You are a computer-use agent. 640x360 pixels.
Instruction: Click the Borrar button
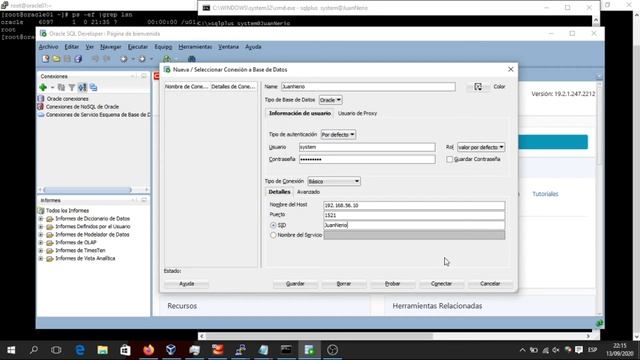[344, 284]
